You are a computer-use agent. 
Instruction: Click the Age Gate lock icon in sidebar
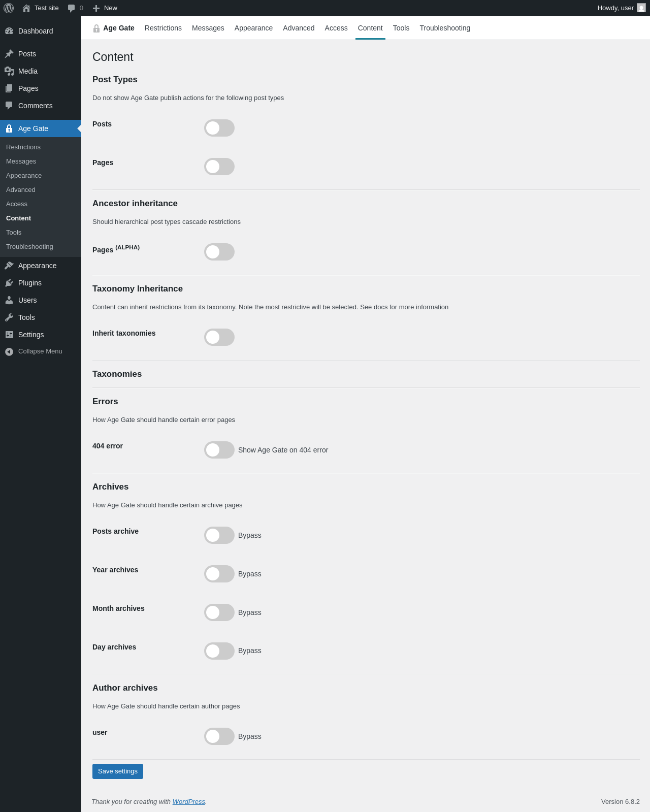coord(9,128)
